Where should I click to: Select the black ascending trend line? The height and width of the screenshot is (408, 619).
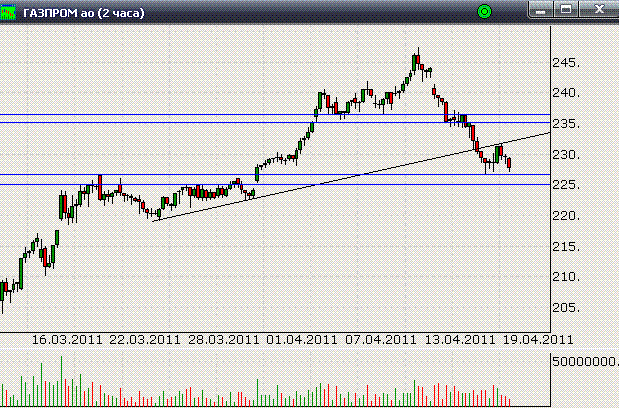coord(351,177)
